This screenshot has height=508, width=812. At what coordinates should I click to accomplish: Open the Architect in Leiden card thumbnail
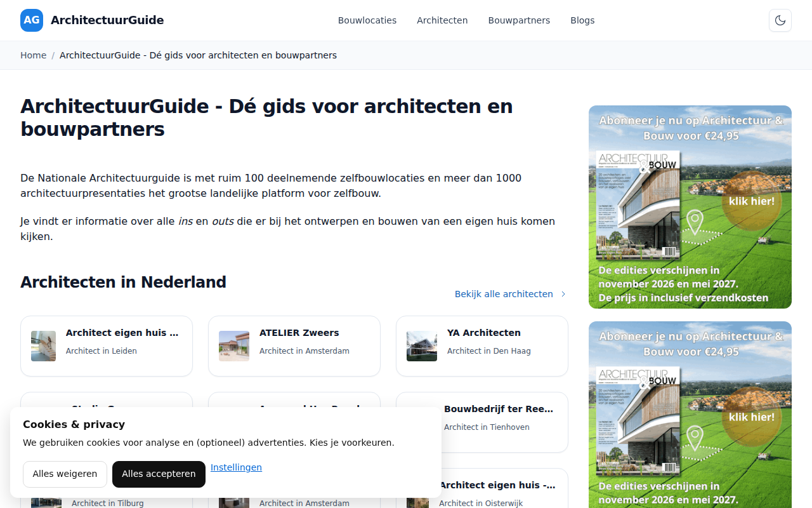coord(43,346)
